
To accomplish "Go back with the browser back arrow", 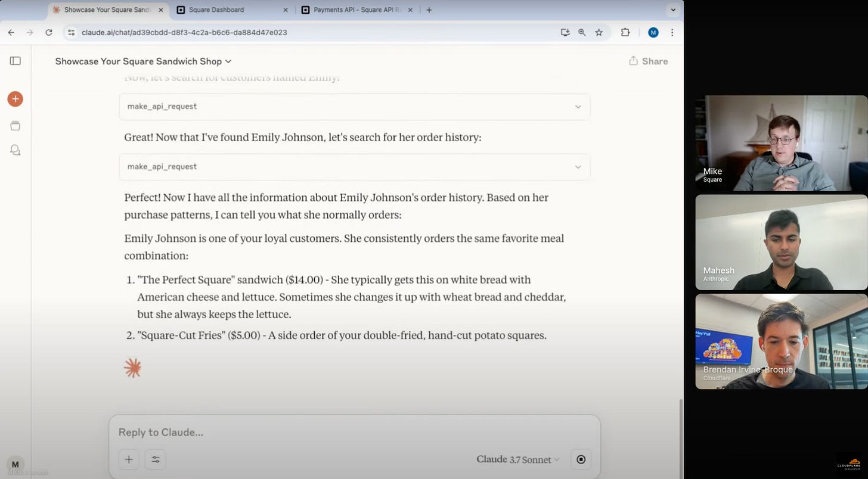I will [x=11, y=32].
